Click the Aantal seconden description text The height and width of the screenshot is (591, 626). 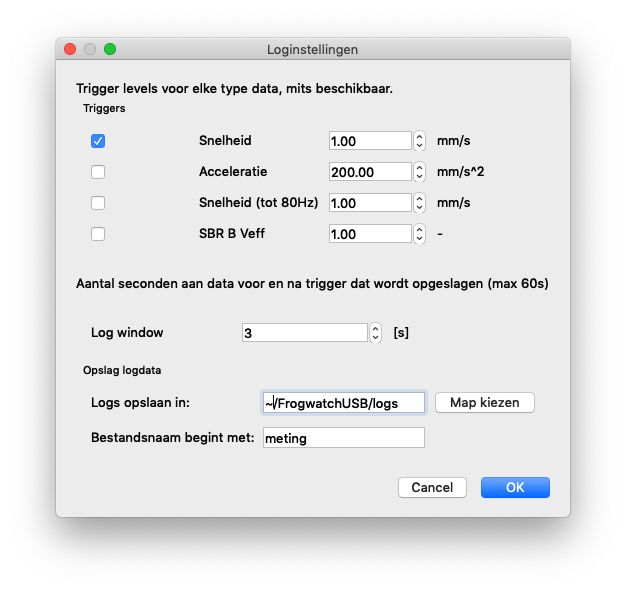tap(312, 284)
